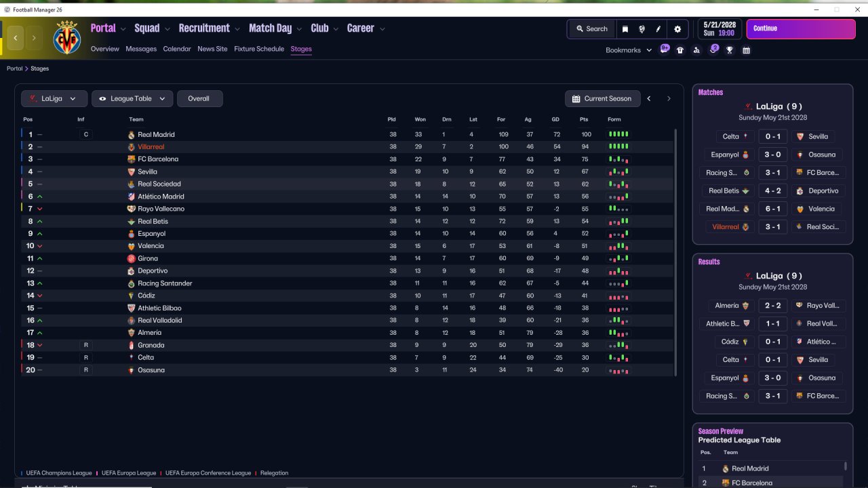Select the Stages tab
Screen dimensions: 868x488
pyautogui.click(x=301, y=49)
